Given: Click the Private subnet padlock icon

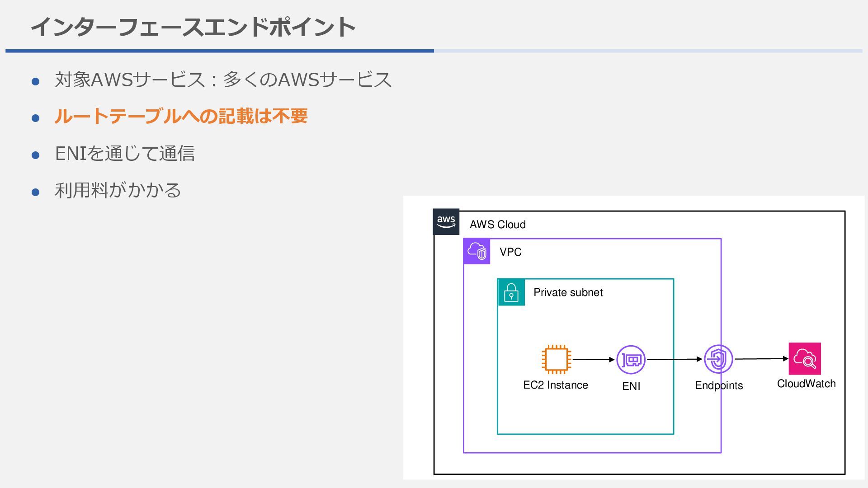Looking at the screenshot, I should [511, 292].
